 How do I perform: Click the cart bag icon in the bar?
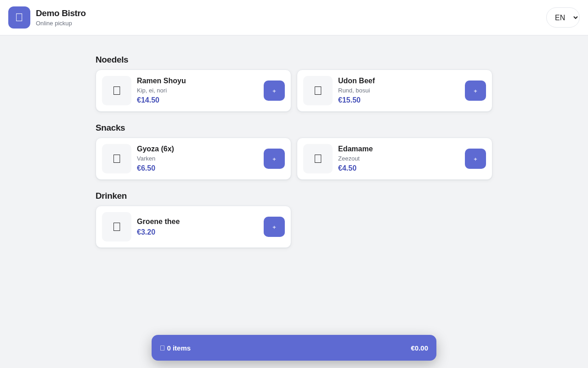point(162,348)
